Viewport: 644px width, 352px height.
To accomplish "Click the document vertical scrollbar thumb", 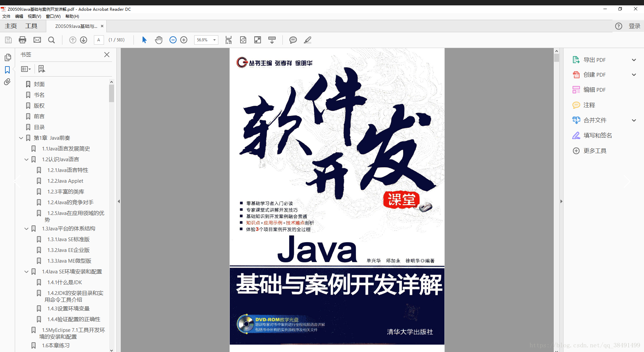I will point(556,58).
